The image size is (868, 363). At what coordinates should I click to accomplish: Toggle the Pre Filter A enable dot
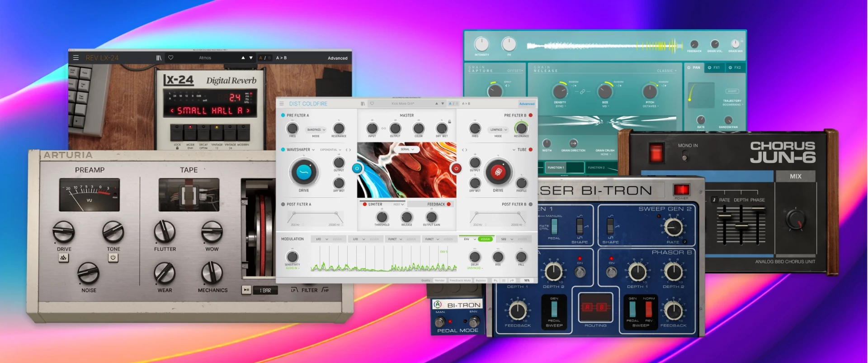pyautogui.click(x=283, y=115)
